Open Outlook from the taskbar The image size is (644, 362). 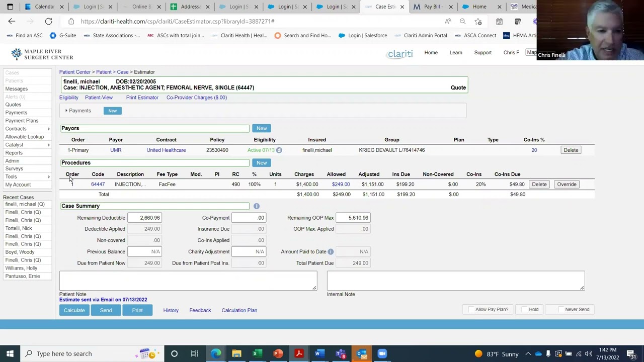pyautogui.click(x=361, y=353)
